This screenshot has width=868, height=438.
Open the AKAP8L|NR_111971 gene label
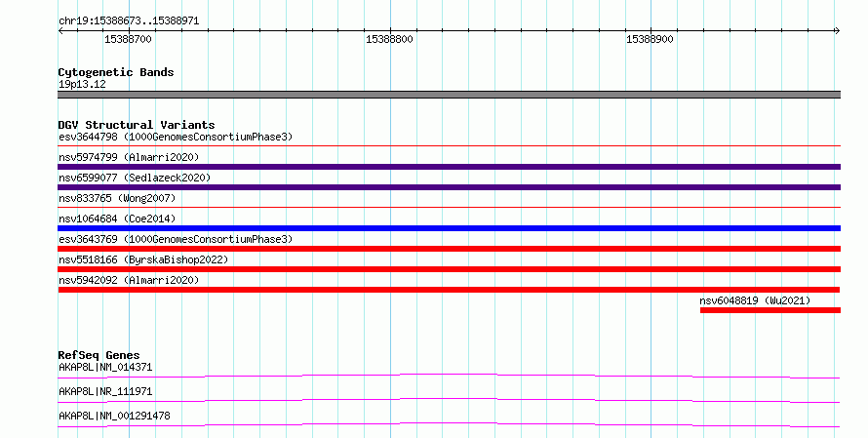(105, 391)
